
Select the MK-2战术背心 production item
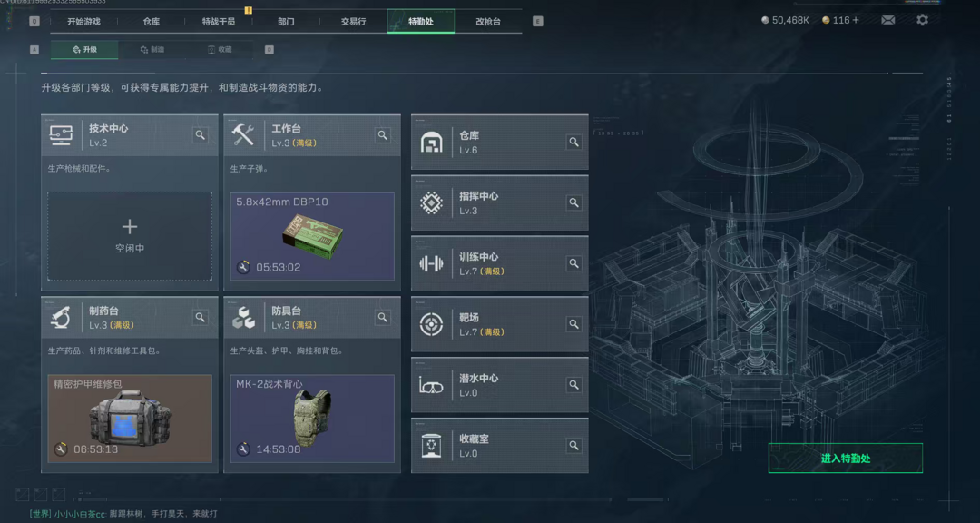point(312,419)
